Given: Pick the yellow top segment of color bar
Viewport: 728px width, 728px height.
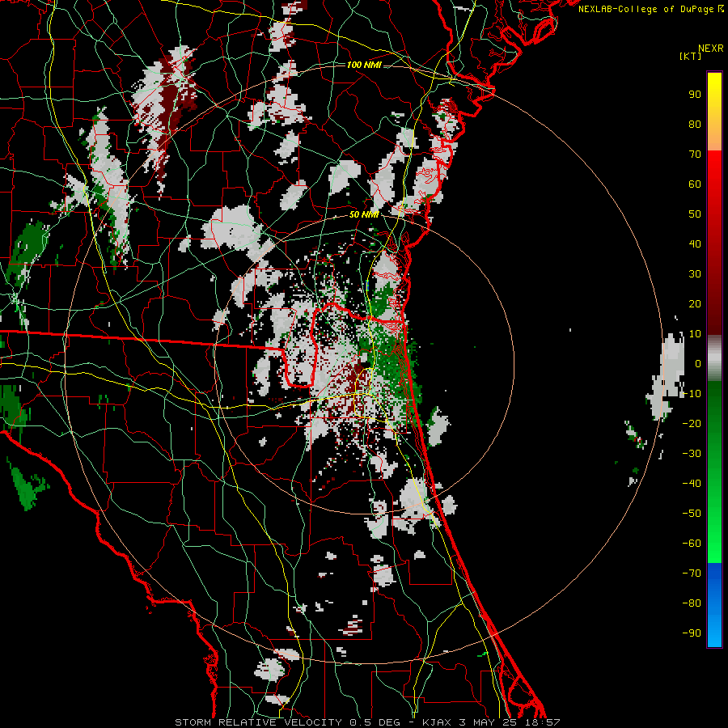Looking at the screenshot, I should coord(714,112).
